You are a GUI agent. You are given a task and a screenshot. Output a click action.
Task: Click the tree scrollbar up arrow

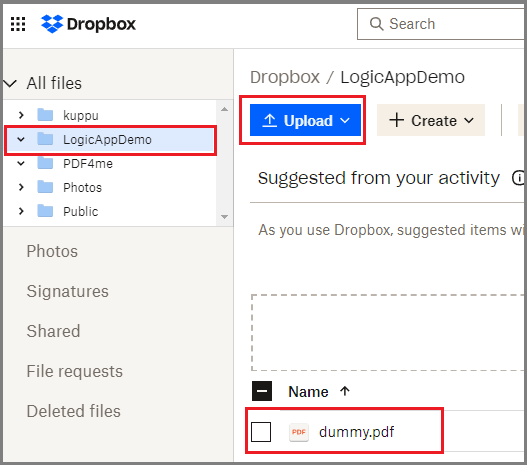pyautogui.click(x=225, y=110)
